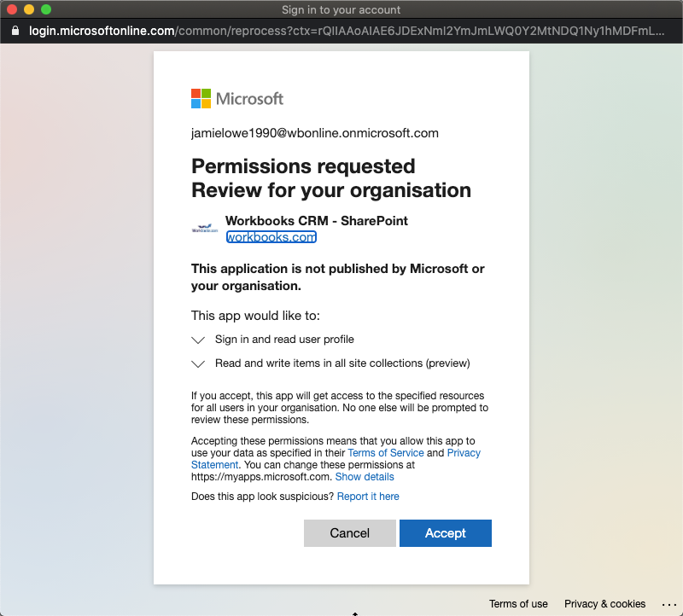Click the Show details link
This screenshot has height=616, width=683.
(x=365, y=477)
